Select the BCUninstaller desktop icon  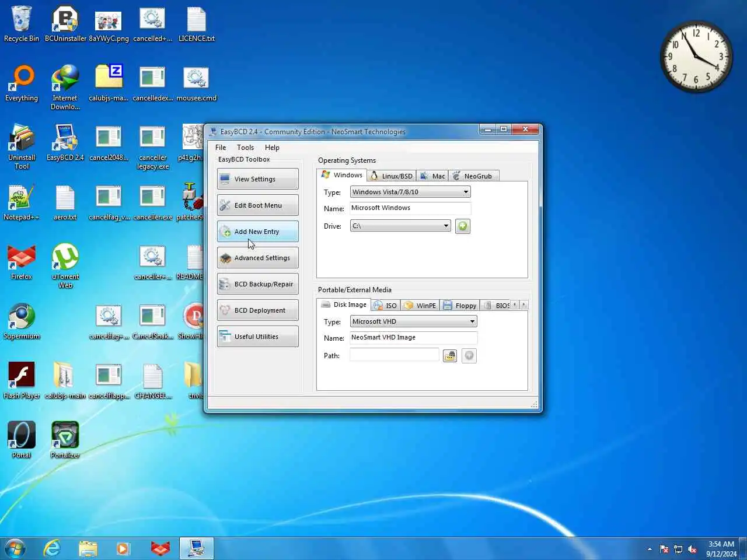pyautogui.click(x=65, y=24)
